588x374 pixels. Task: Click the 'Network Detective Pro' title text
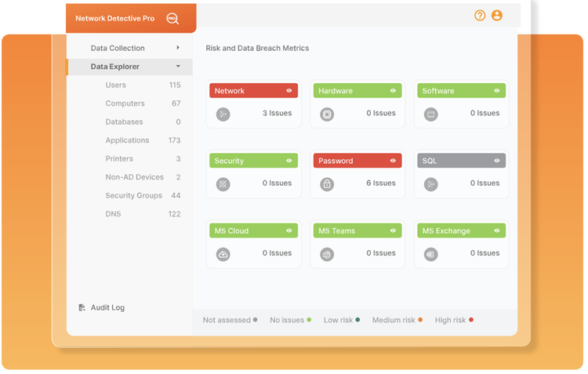pyautogui.click(x=114, y=18)
